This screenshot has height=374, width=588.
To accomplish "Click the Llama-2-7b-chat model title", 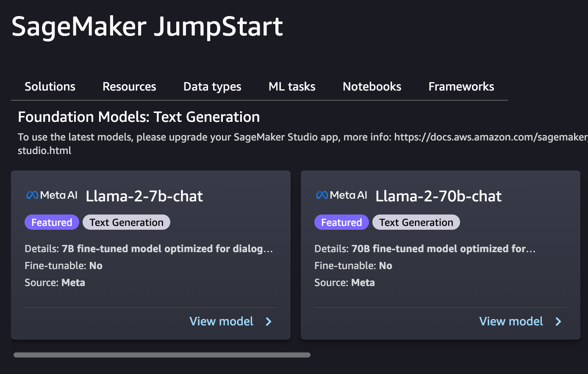I will click(x=144, y=196).
